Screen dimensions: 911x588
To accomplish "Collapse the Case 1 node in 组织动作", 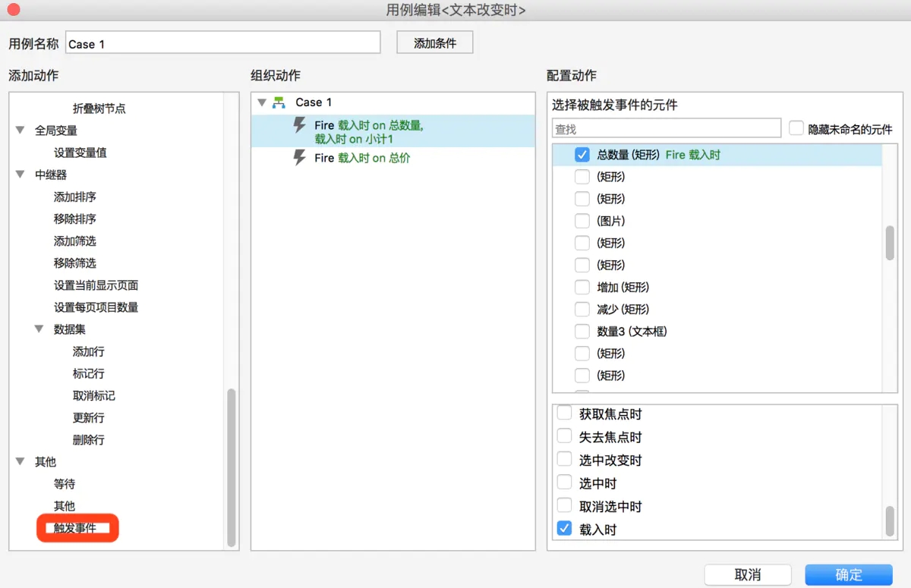I will tap(262, 102).
